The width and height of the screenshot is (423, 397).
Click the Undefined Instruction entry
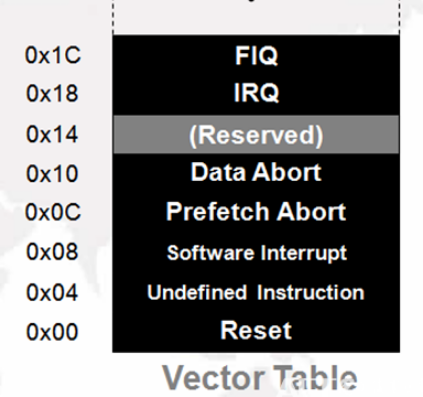[x=256, y=292]
